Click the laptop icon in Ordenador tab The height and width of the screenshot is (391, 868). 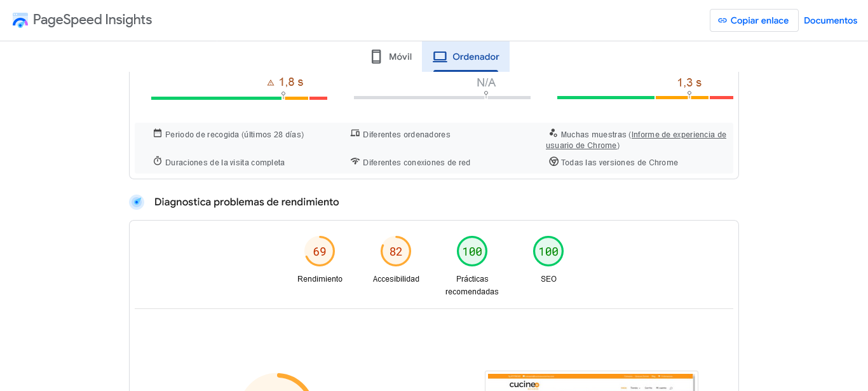pos(440,57)
